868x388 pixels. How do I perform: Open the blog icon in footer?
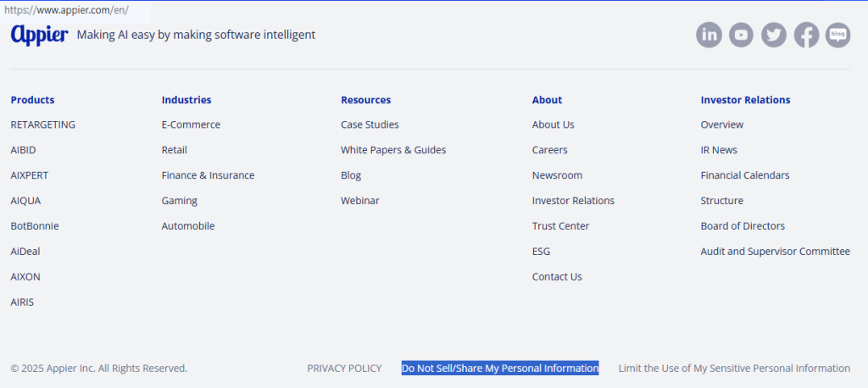pyautogui.click(x=837, y=35)
